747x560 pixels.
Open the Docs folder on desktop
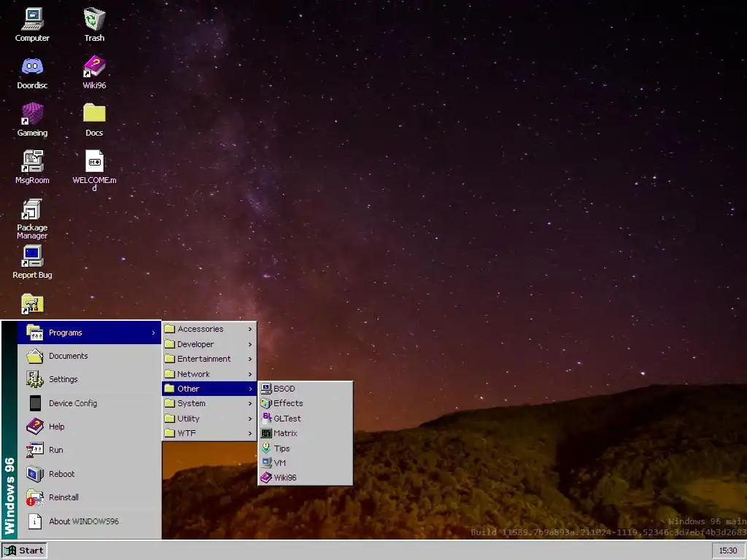tap(94, 120)
